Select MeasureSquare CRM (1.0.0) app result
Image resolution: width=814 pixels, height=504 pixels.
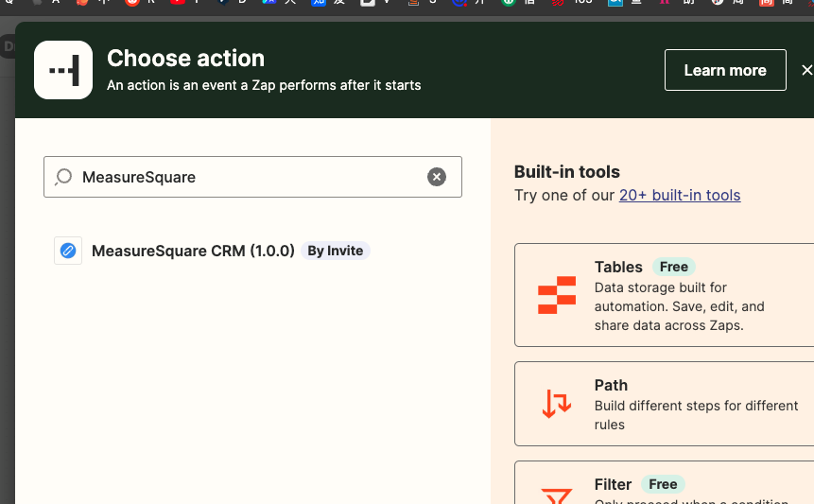click(x=212, y=251)
